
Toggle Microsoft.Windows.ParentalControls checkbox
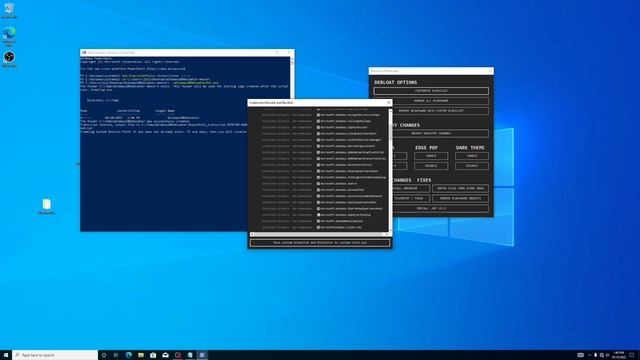tap(318, 165)
